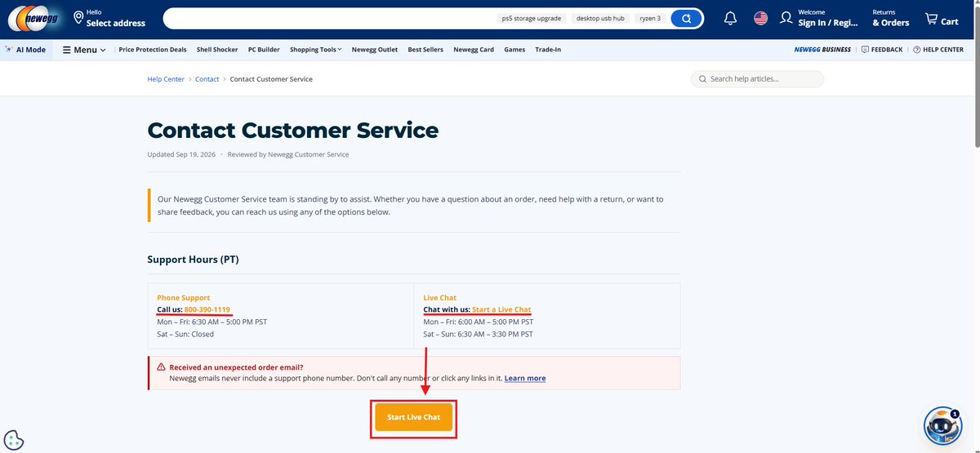Go to Games section
Viewport: 980px width, 453px height.
pyautogui.click(x=514, y=50)
